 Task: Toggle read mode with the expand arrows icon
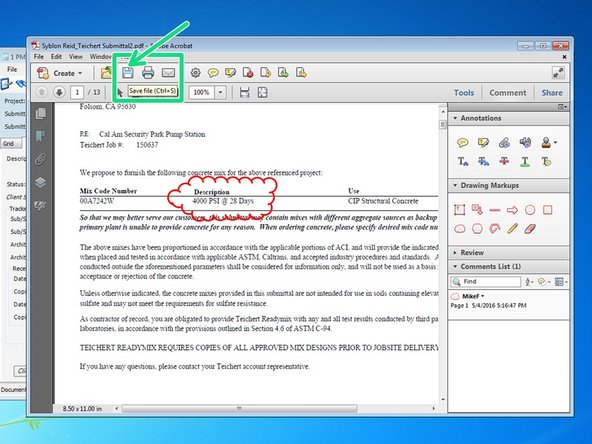[x=558, y=73]
